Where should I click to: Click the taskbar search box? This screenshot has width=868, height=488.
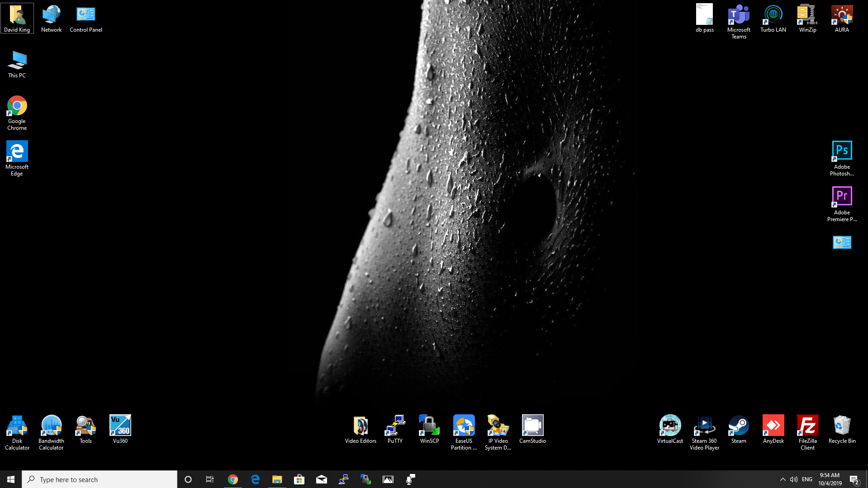pos(100,479)
